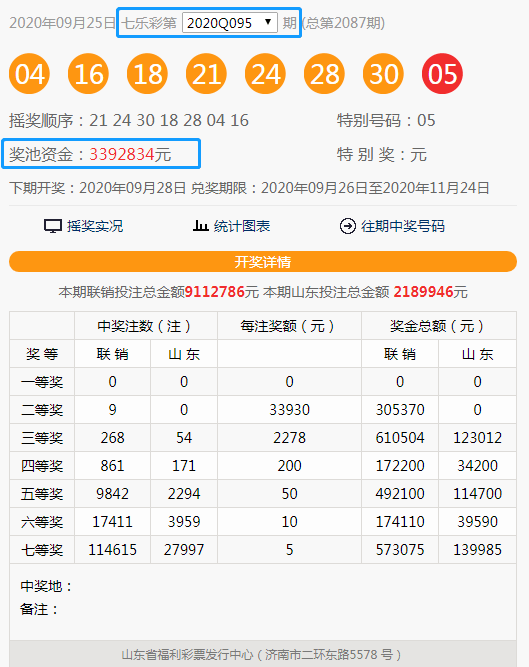
Task: Click the 三等奖 row label
Action: click(x=42, y=438)
